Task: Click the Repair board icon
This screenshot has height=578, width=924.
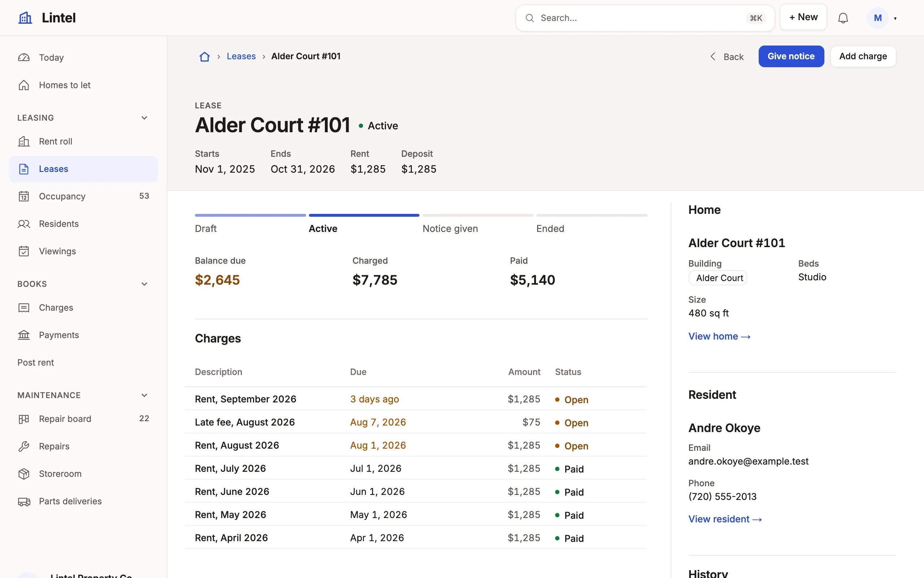Action: (24, 419)
